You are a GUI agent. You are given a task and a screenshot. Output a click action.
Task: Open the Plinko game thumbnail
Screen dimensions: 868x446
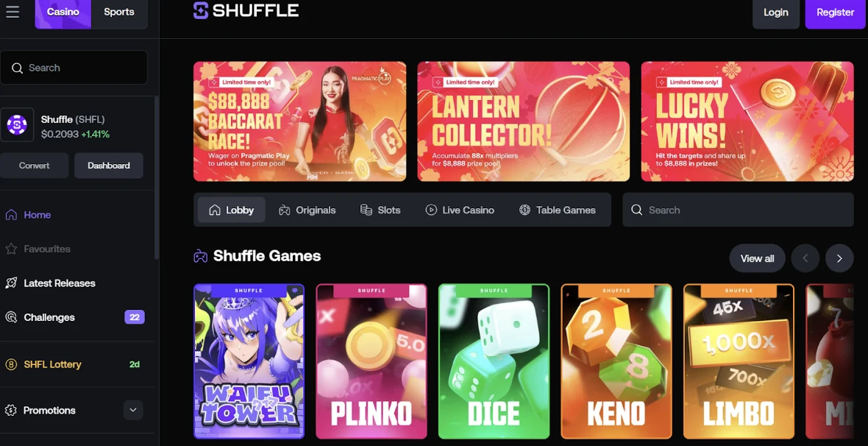pos(371,361)
